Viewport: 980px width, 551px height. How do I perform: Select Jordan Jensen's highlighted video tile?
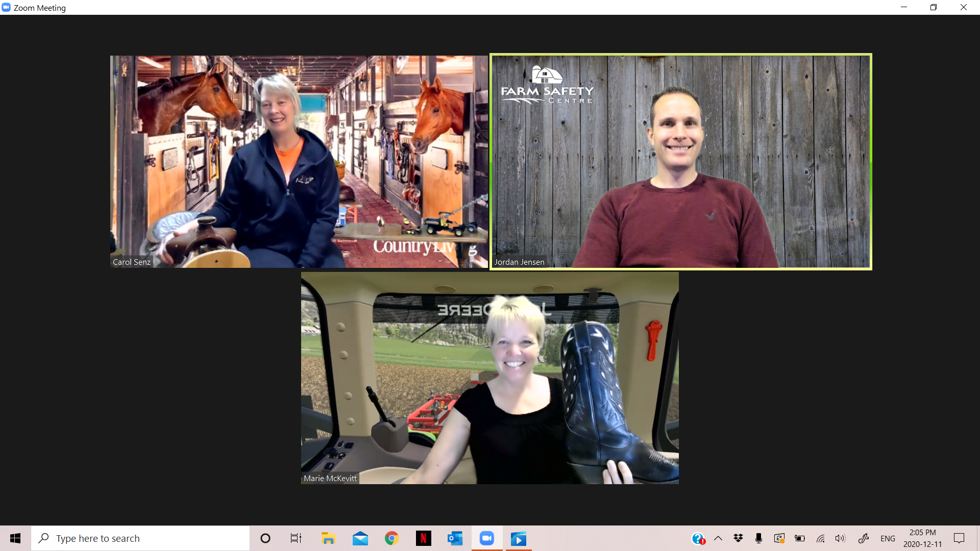coord(680,161)
